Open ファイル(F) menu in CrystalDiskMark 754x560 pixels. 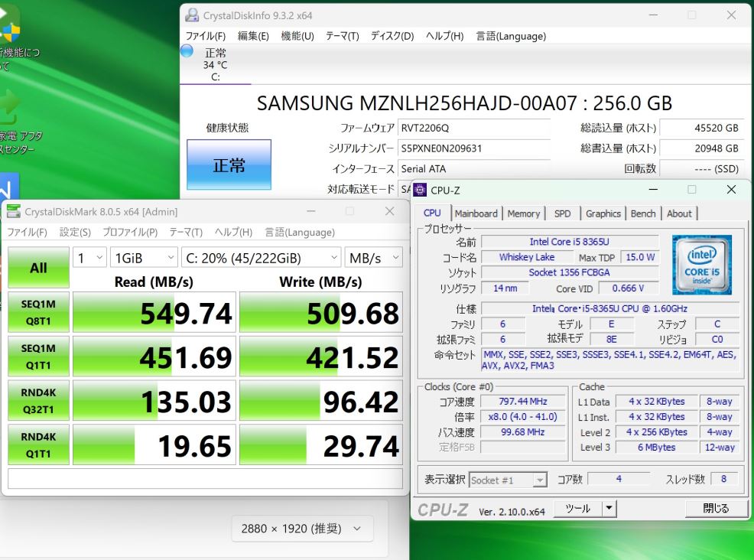[27, 233]
